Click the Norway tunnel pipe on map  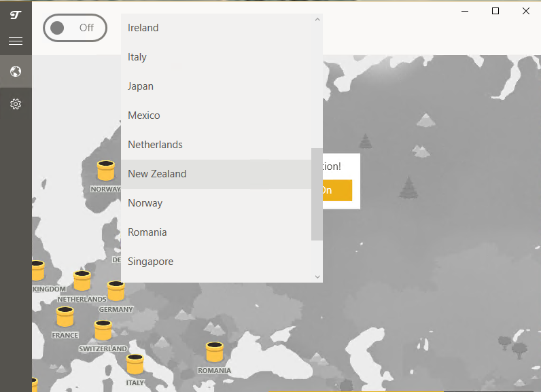[105, 171]
